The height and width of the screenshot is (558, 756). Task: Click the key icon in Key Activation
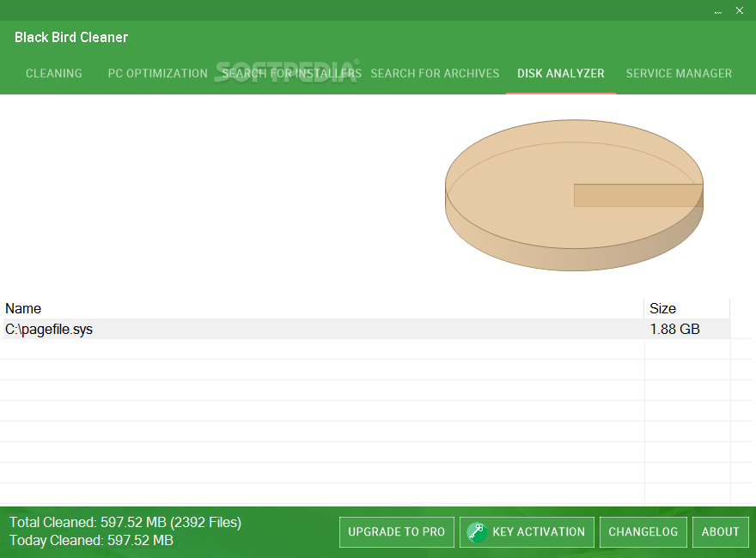click(476, 532)
